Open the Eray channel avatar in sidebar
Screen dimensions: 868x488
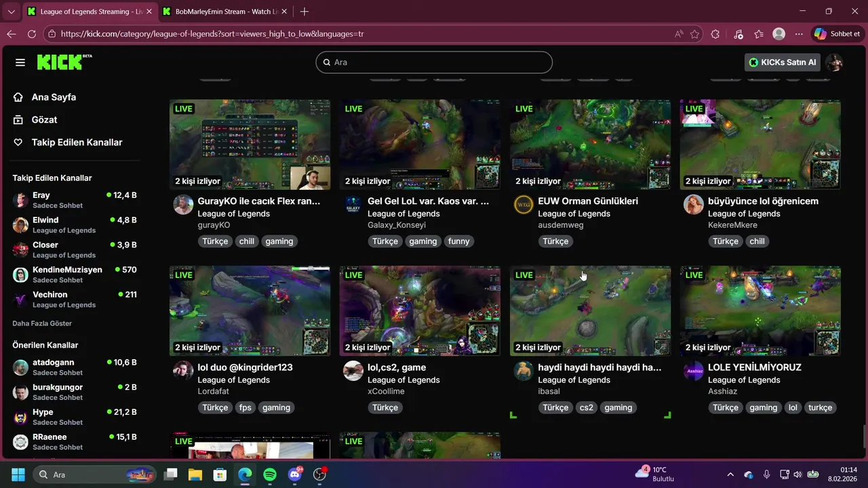point(20,200)
